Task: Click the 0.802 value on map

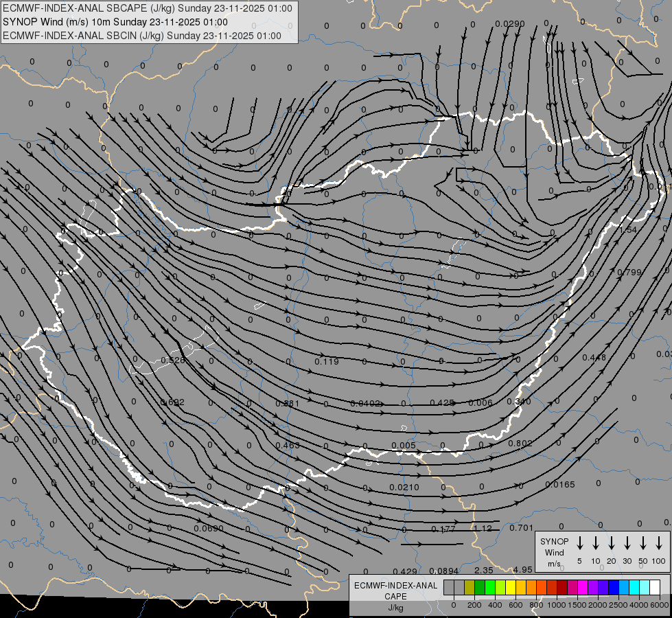Action: (520, 444)
